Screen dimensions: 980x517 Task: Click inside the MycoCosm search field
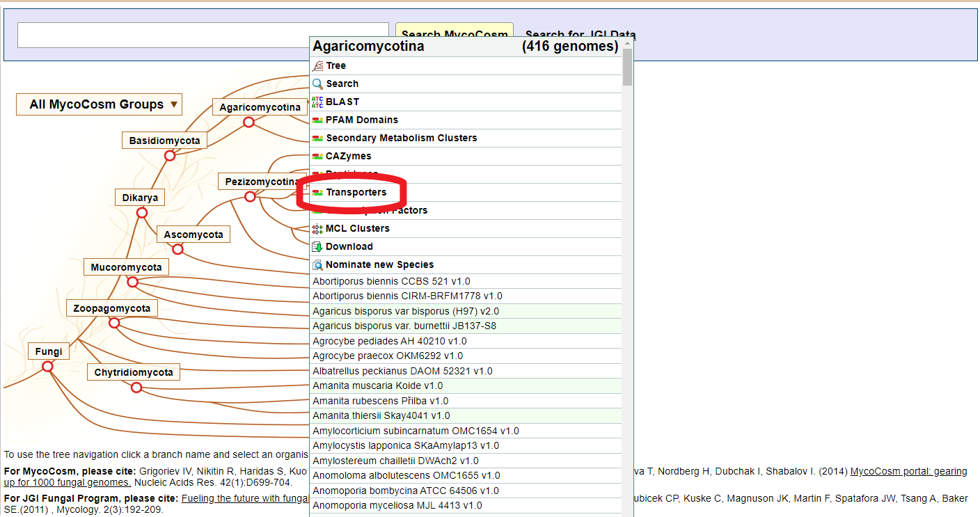point(203,35)
